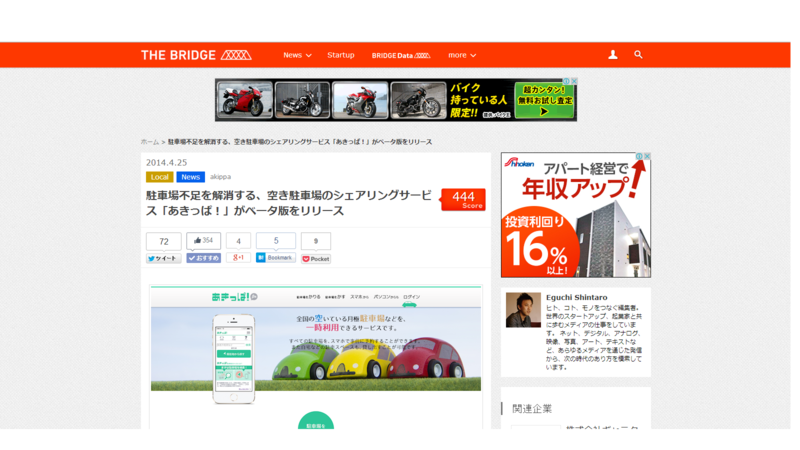Click the Tweet share button
This screenshot has width=800, height=450.
(163, 259)
